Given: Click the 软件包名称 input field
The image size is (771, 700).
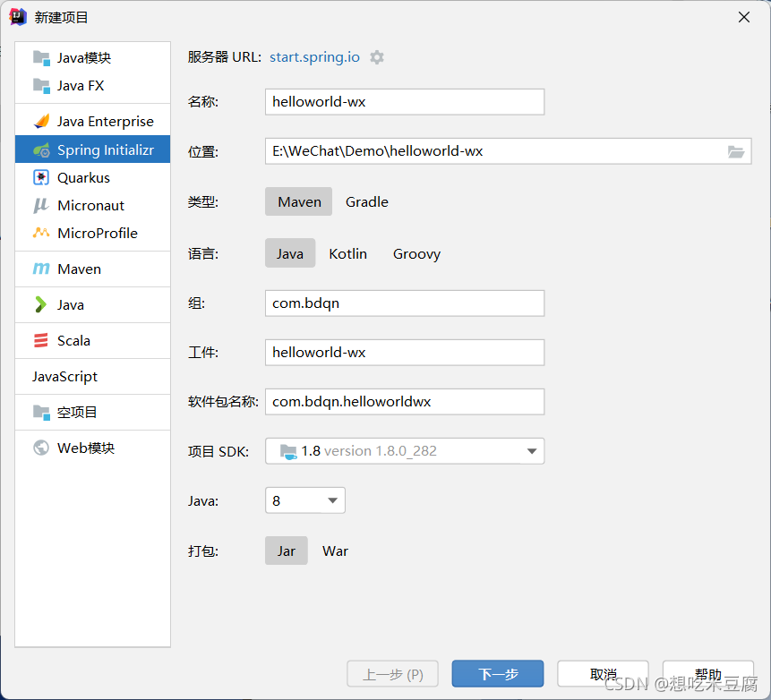Looking at the screenshot, I should [x=405, y=402].
